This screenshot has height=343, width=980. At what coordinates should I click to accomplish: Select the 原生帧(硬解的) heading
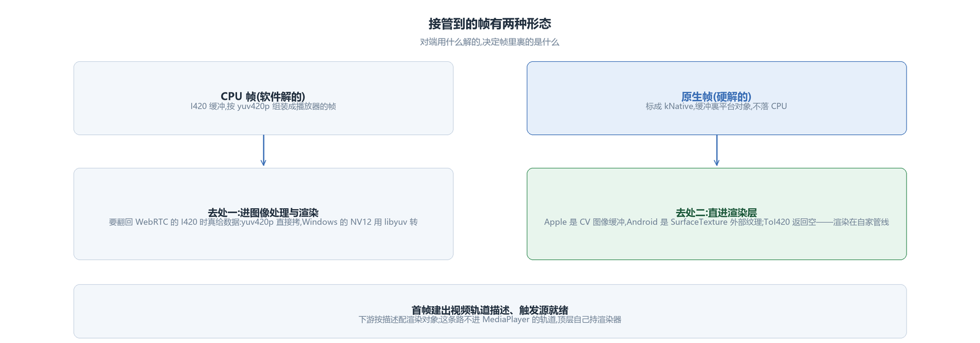pos(716,96)
